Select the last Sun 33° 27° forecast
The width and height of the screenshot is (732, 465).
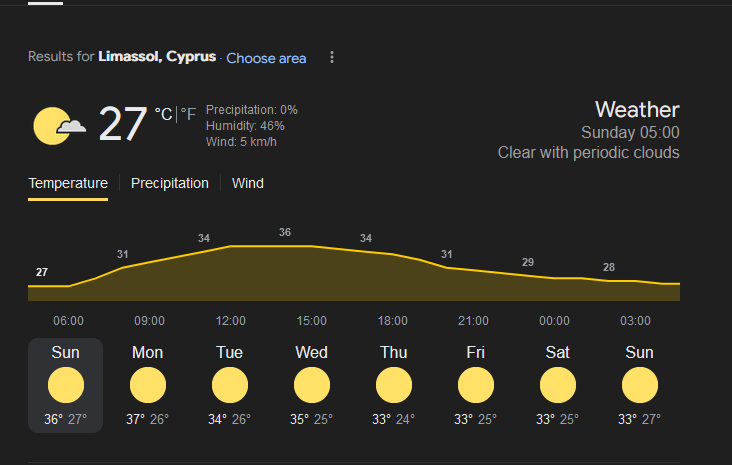(640, 385)
